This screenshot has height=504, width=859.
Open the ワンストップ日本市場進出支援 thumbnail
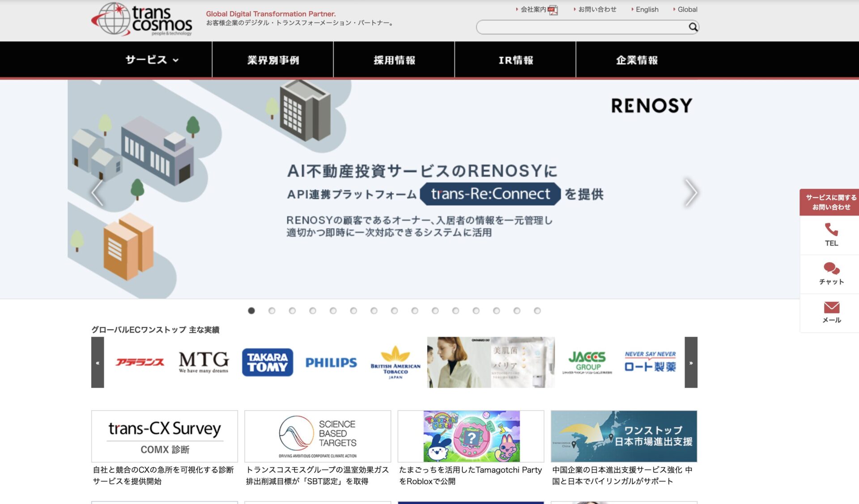[x=624, y=436]
